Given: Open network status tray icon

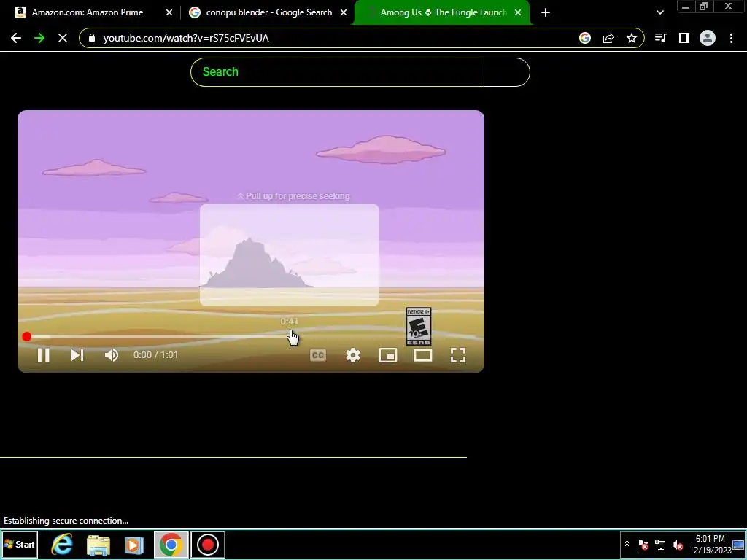Looking at the screenshot, I should pos(659,544).
